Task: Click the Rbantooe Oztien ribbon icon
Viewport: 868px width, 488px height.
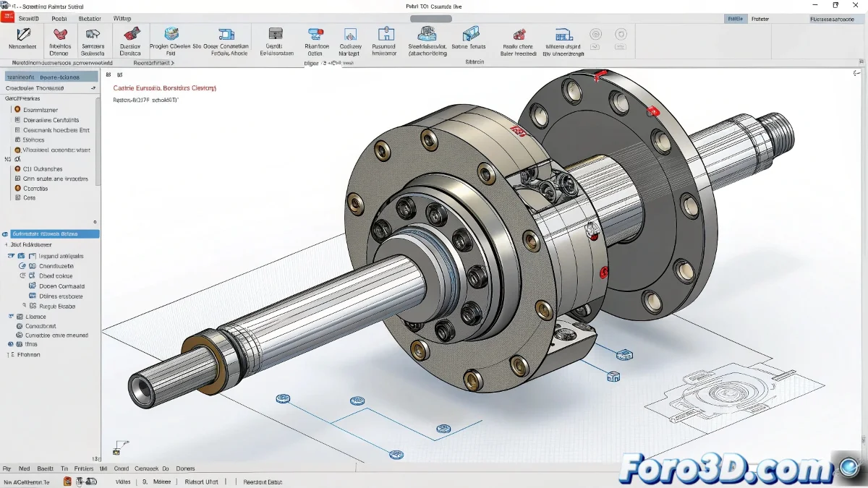Action: click(315, 34)
